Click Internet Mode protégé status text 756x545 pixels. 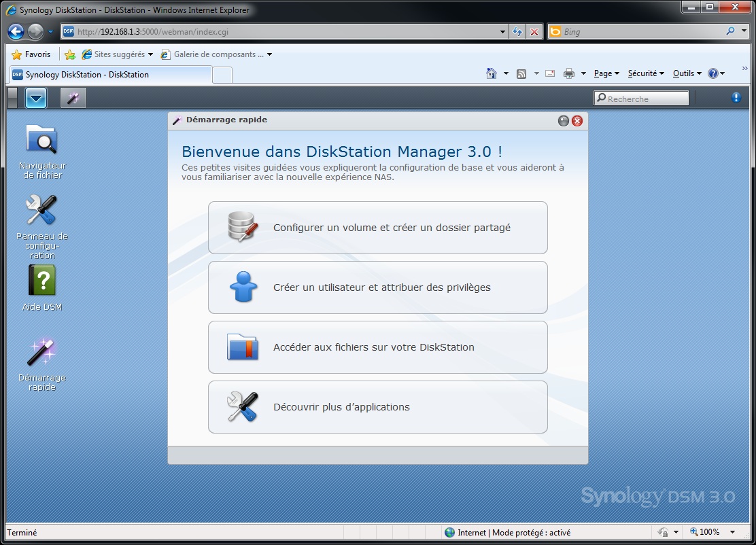[514, 533]
